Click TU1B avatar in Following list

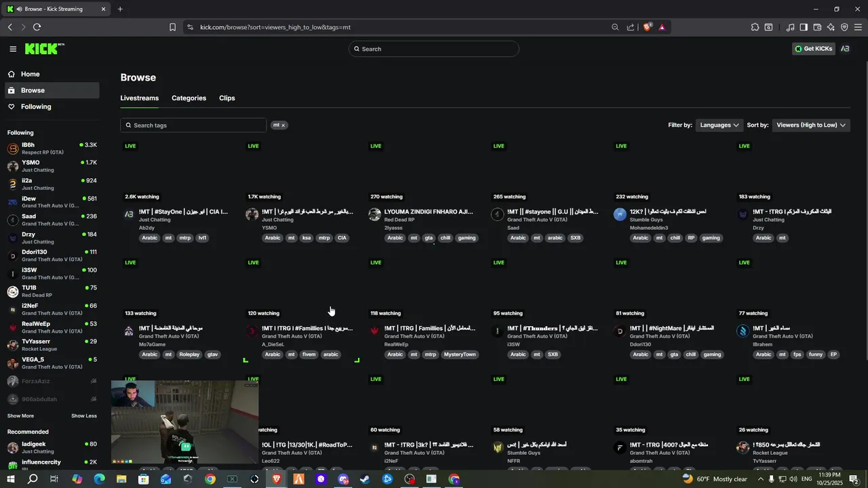12,291
